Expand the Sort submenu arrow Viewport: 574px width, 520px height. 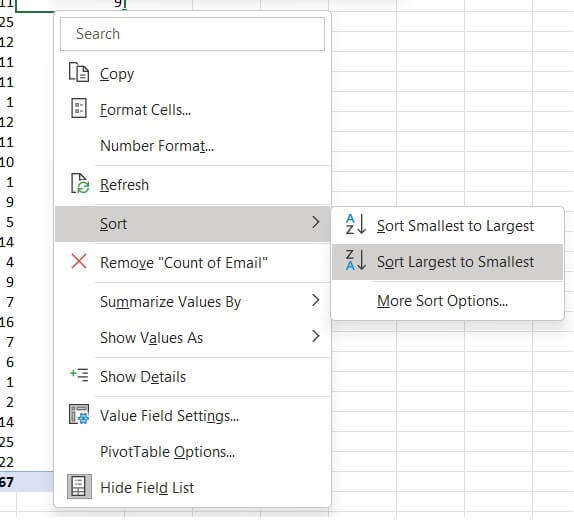coord(316,222)
